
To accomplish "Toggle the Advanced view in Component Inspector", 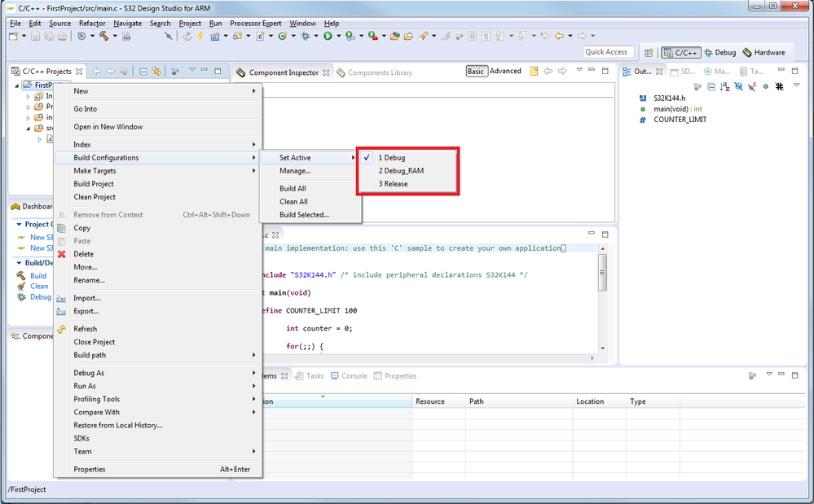I will tap(505, 72).
